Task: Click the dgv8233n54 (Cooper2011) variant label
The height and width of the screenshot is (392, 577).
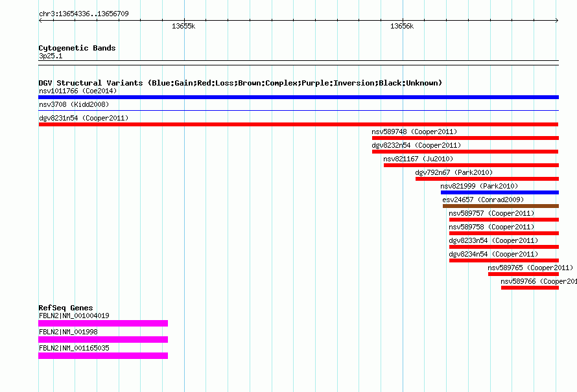Action: [x=493, y=240]
